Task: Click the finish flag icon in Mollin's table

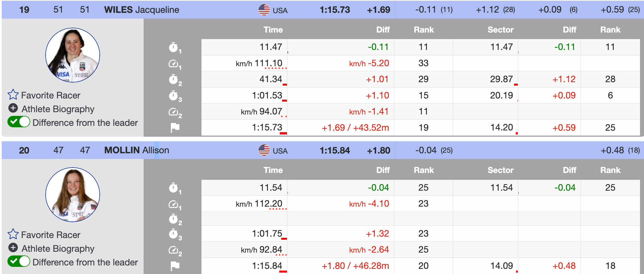Action: [x=175, y=266]
